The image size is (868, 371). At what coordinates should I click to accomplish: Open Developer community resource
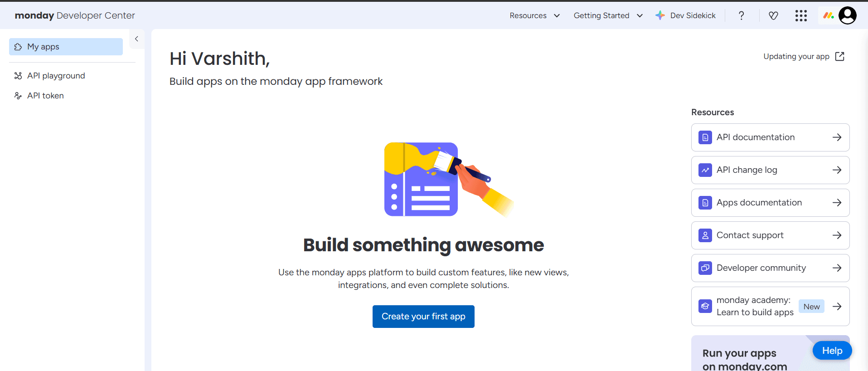coord(770,268)
